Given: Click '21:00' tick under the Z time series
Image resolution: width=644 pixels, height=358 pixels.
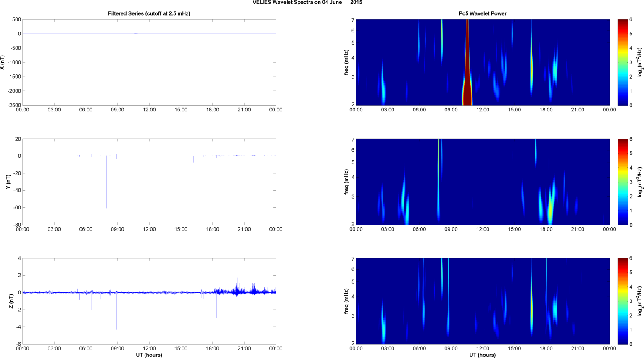Looking at the screenshot, I should [x=244, y=348].
